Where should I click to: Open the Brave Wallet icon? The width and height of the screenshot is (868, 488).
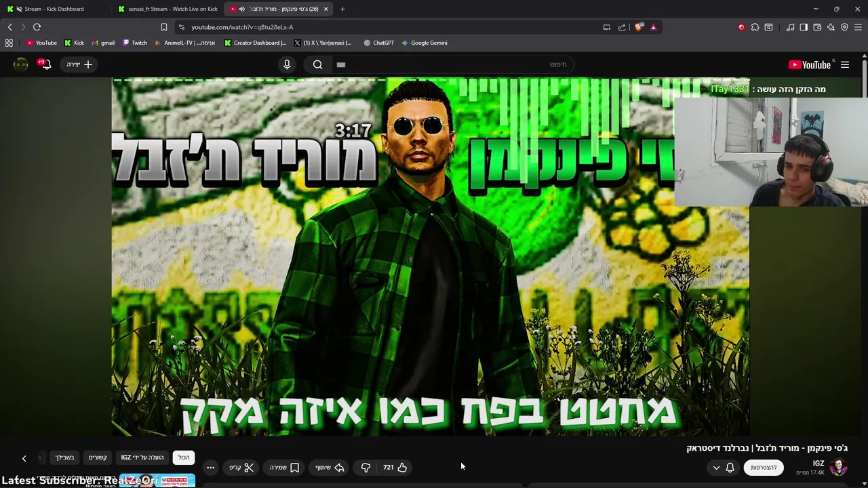tap(817, 27)
